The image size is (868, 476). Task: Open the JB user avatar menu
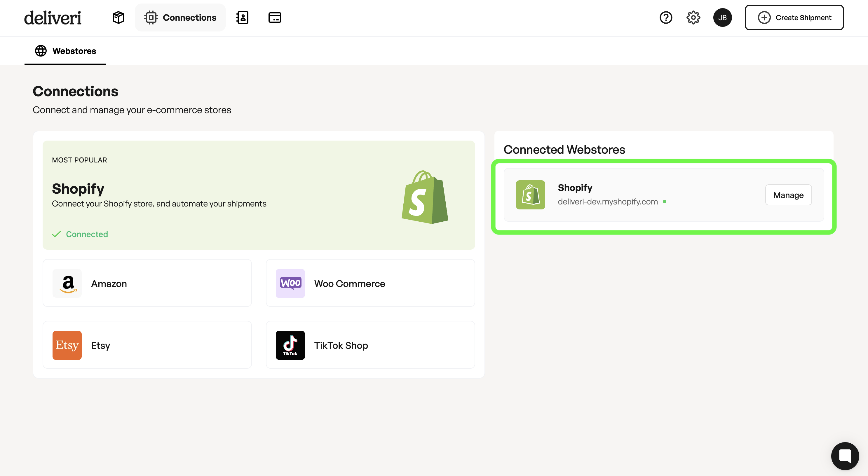tap(722, 17)
